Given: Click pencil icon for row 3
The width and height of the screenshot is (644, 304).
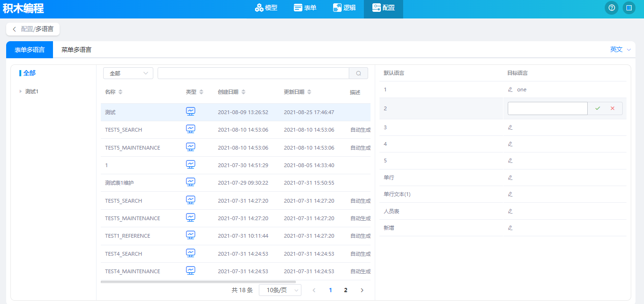Looking at the screenshot, I should 510,127.
